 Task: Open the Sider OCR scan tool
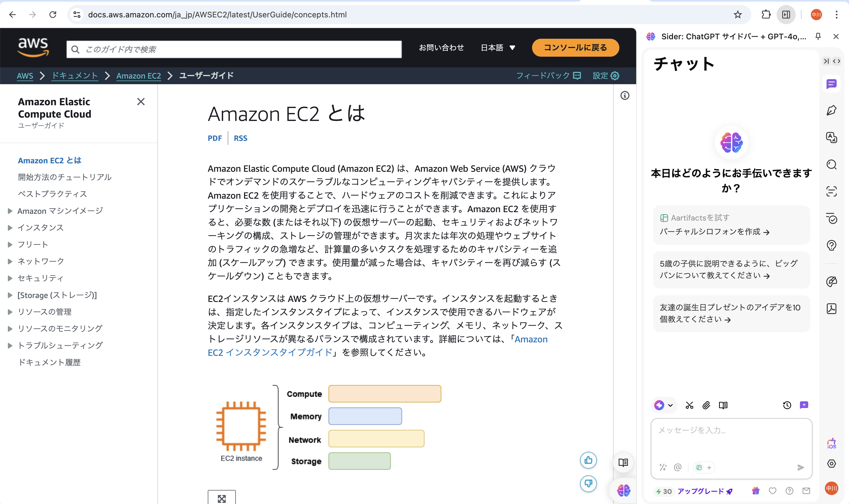click(831, 192)
